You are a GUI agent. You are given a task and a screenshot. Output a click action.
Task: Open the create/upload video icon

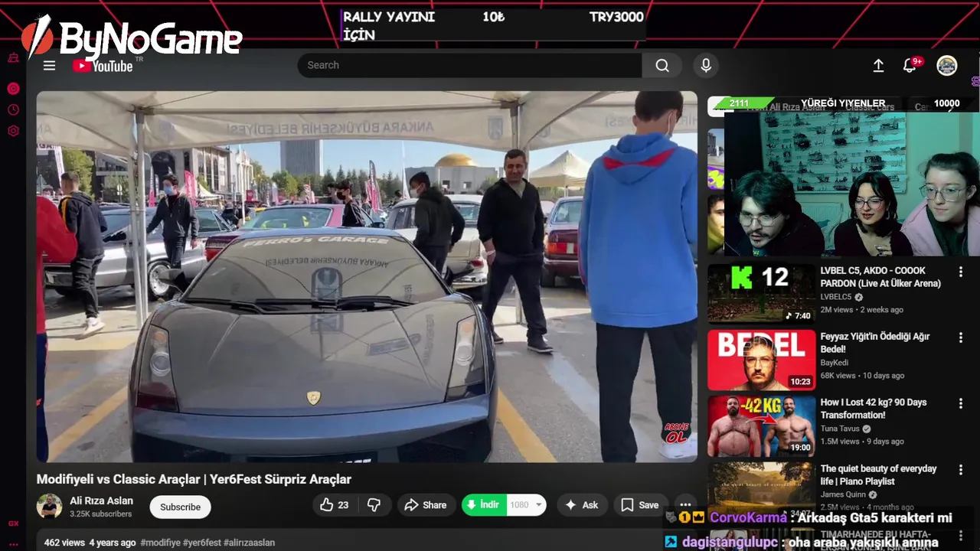[x=878, y=66]
